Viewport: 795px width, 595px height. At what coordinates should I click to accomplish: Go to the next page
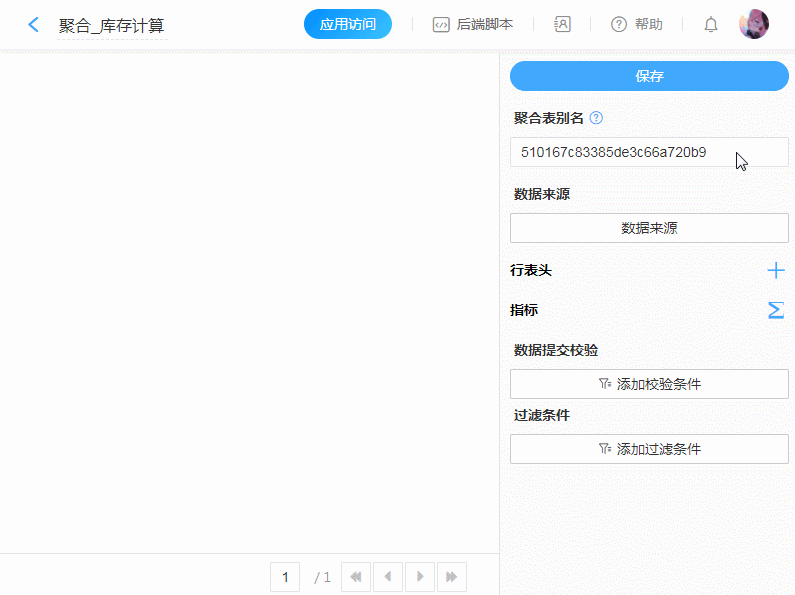click(420, 577)
